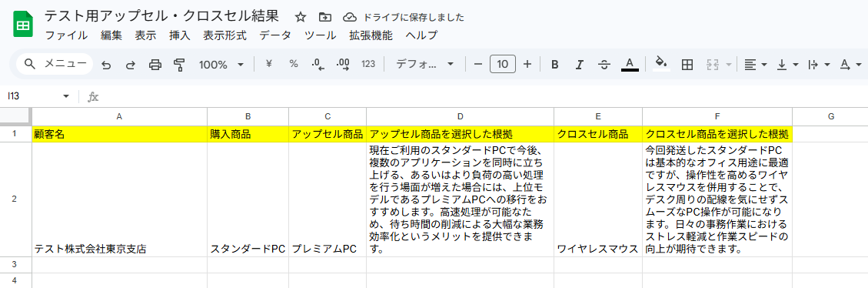This screenshot has height=288, width=868.
Task: Select cell テスト株式会社東京支店
Action: [120, 199]
